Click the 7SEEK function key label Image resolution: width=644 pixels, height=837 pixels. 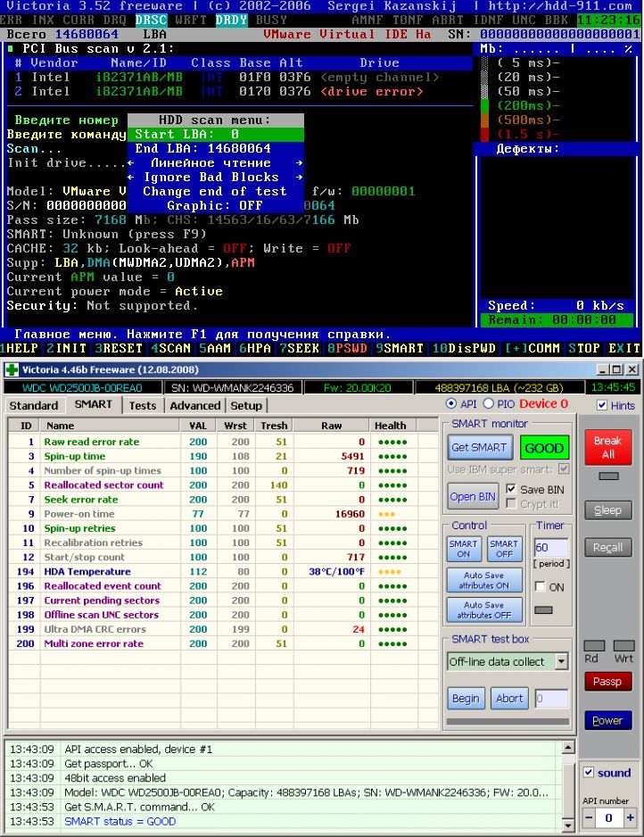[x=300, y=348]
